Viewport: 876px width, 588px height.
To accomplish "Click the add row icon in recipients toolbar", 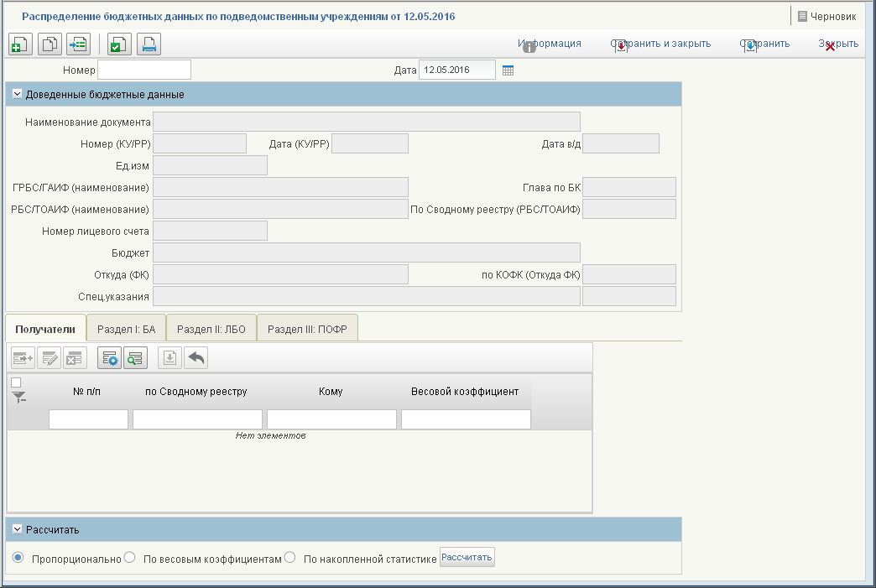I will [23, 358].
